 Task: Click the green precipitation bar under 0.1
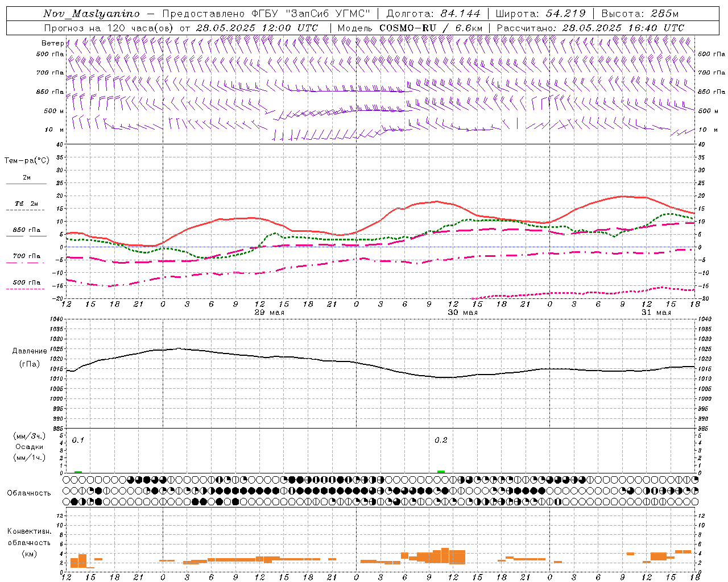pyautogui.click(x=78, y=472)
